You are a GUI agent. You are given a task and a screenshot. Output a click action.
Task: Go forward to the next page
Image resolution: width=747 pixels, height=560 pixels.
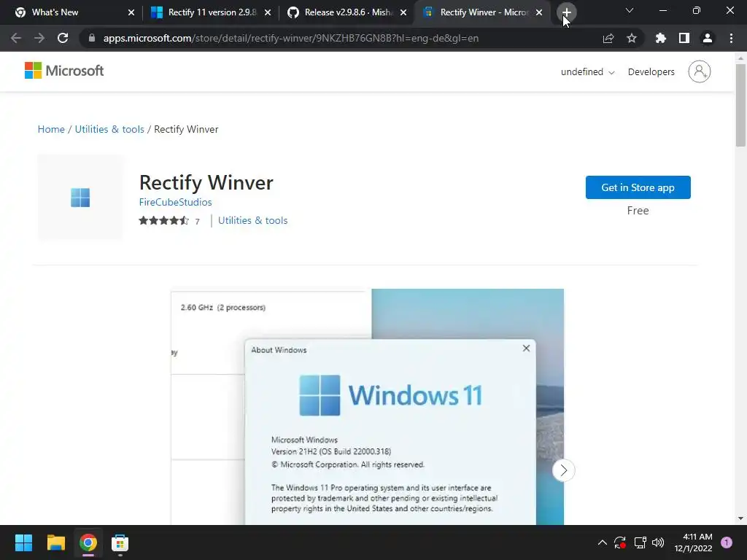[x=39, y=38]
